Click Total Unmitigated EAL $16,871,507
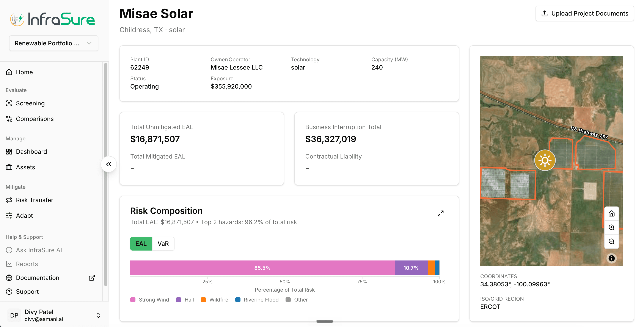Viewport: 644px width, 327px height. [x=155, y=139]
